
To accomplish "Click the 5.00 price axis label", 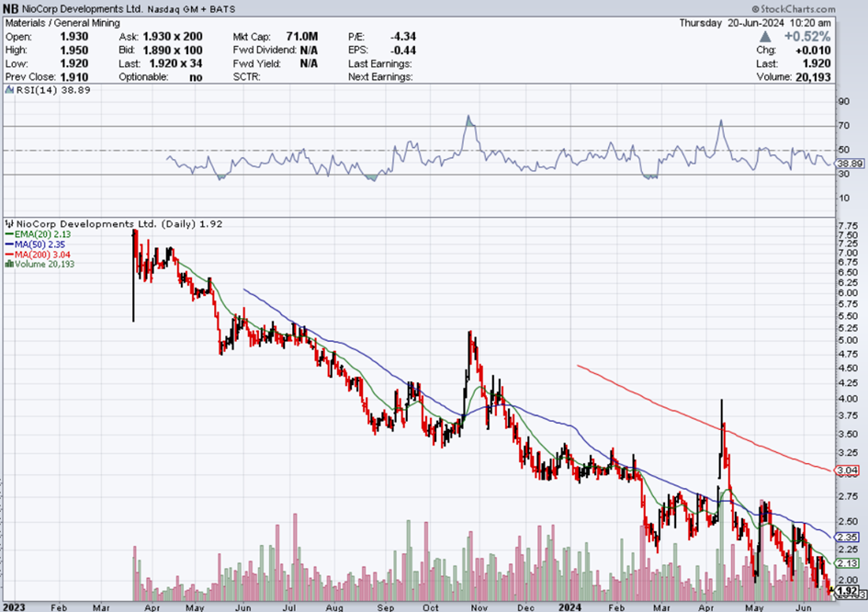I will tap(848, 340).
